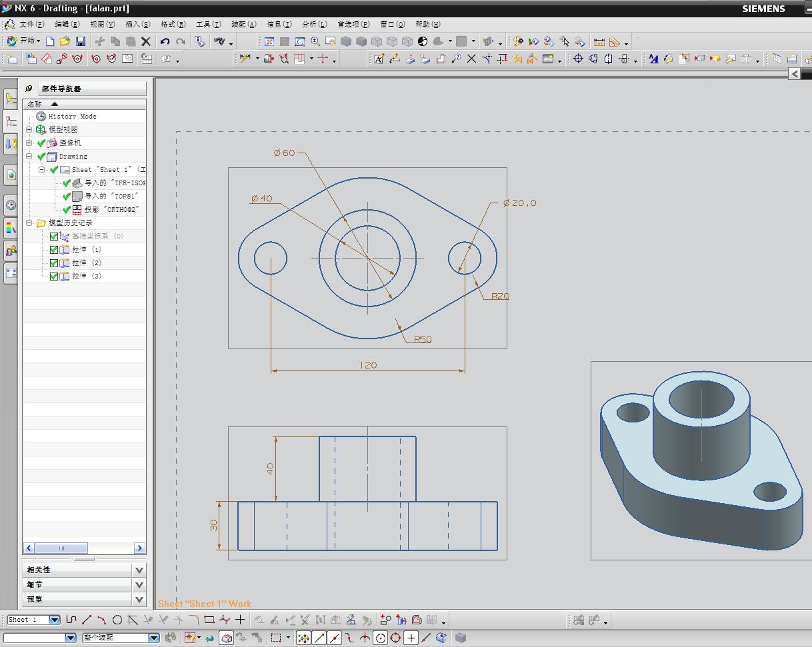Viewport: 812px width, 647px height.
Task: Expand the 相关性 panel section
Action: click(x=139, y=570)
